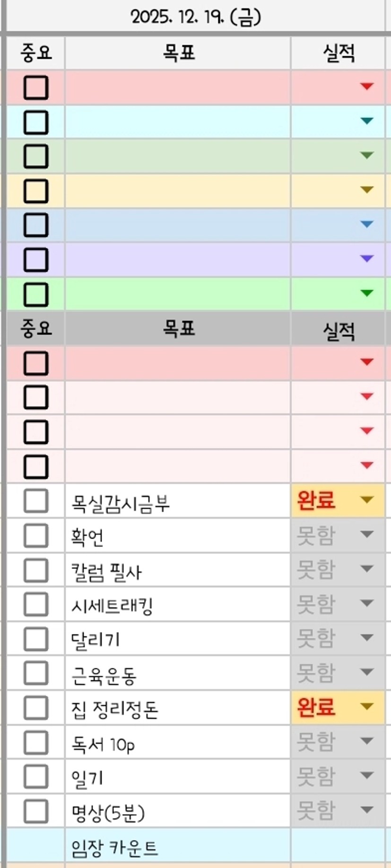Image resolution: width=391 pixels, height=868 pixels.
Task: Open 실적 dropdown for 확언
Action: click(367, 534)
